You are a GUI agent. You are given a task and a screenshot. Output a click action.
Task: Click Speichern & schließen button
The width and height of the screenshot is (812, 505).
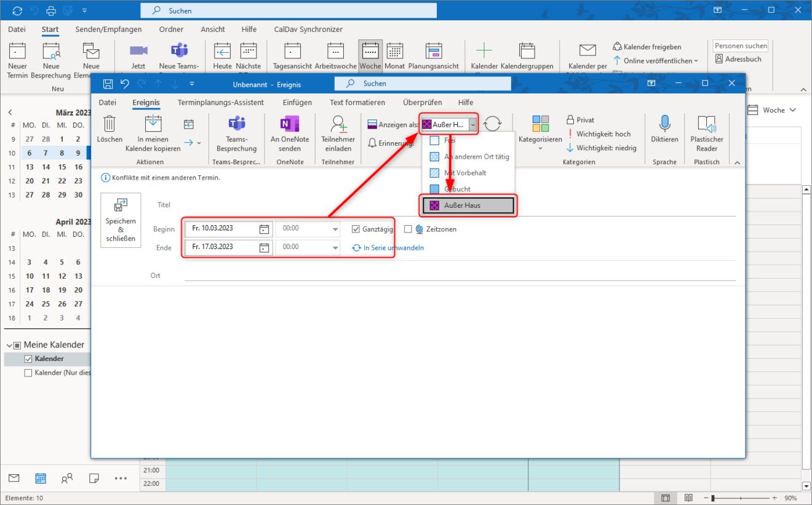click(x=121, y=220)
